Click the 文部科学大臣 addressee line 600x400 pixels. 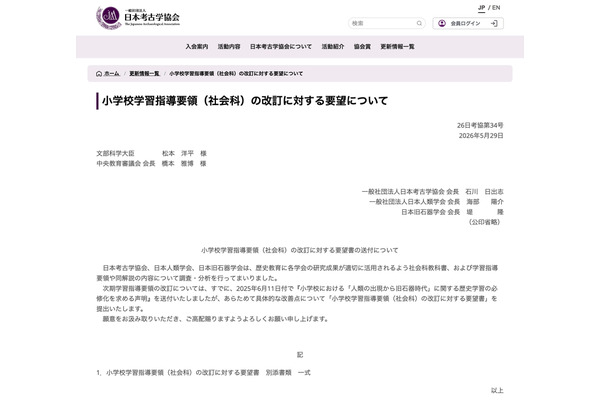(151, 153)
